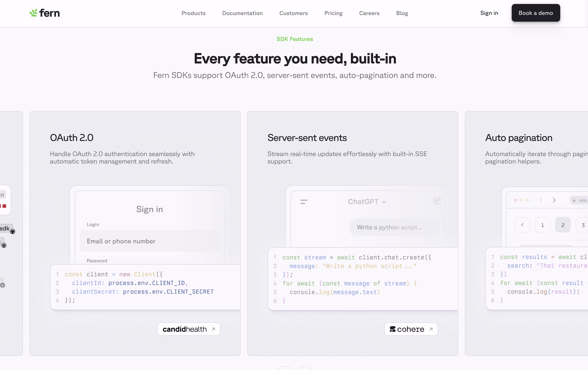Screen dimensions: 588x370
Task: Select page 1 in pagination
Action: (542, 225)
